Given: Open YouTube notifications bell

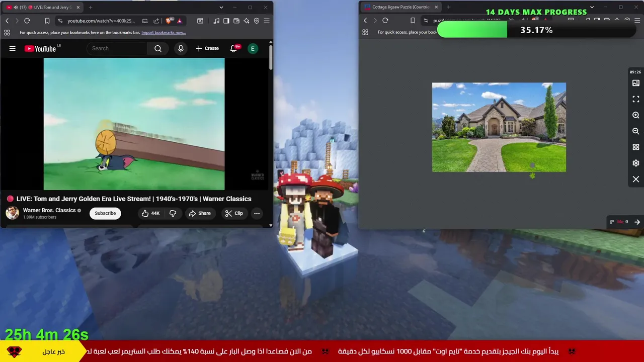Looking at the screenshot, I should (x=234, y=48).
